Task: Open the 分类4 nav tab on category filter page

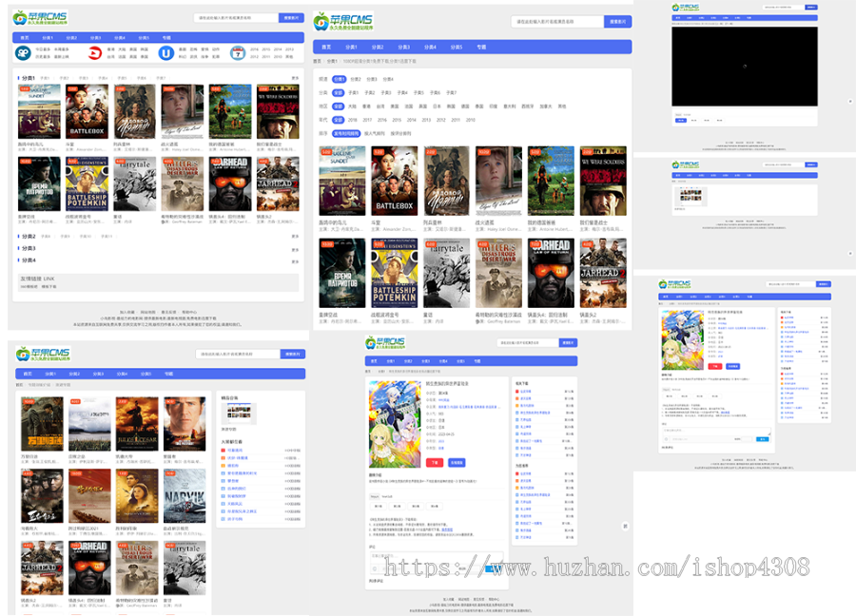Action: 430,47
